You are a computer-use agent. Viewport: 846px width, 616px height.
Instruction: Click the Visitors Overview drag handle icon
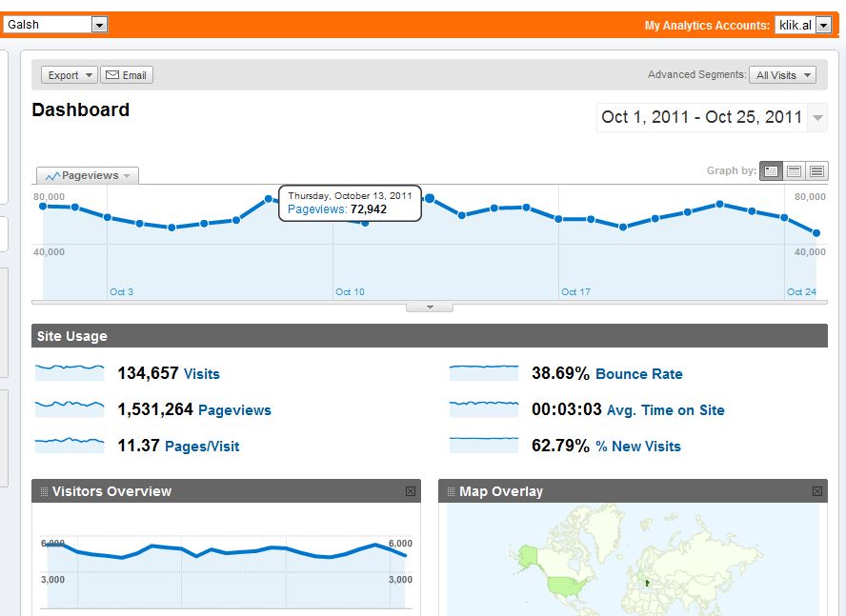(44, 491)
